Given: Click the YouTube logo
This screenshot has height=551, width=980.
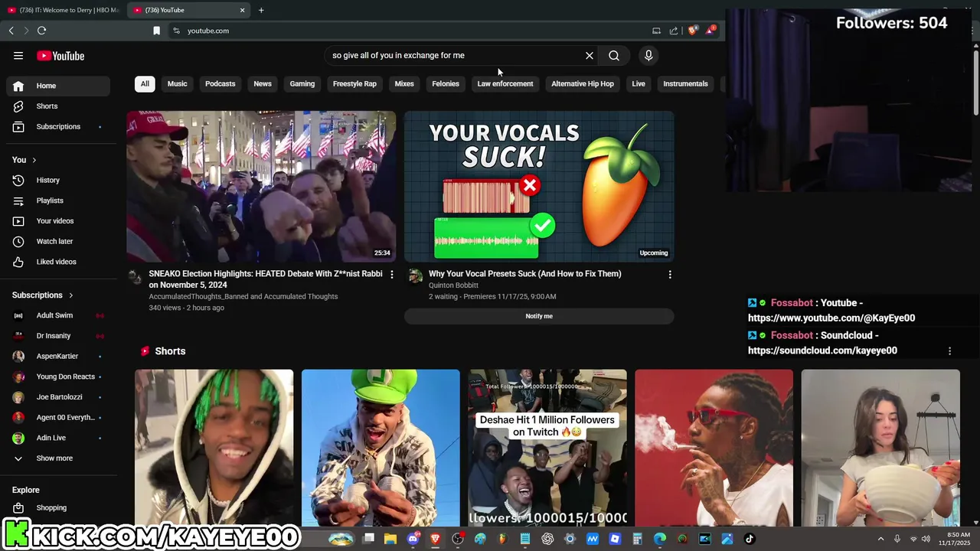Looking at the screenshot, I should [60, 56].
